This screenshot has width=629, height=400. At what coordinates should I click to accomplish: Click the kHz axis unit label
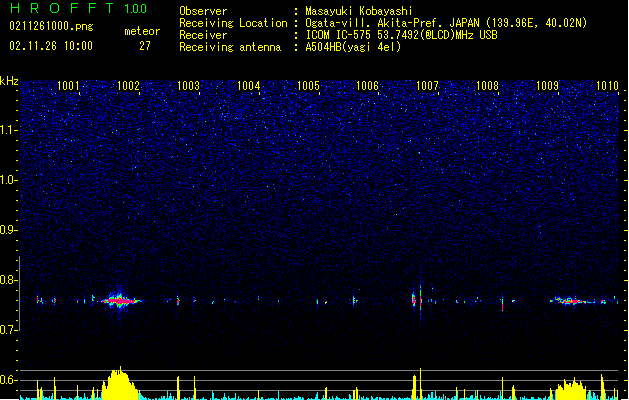(9, 81)
